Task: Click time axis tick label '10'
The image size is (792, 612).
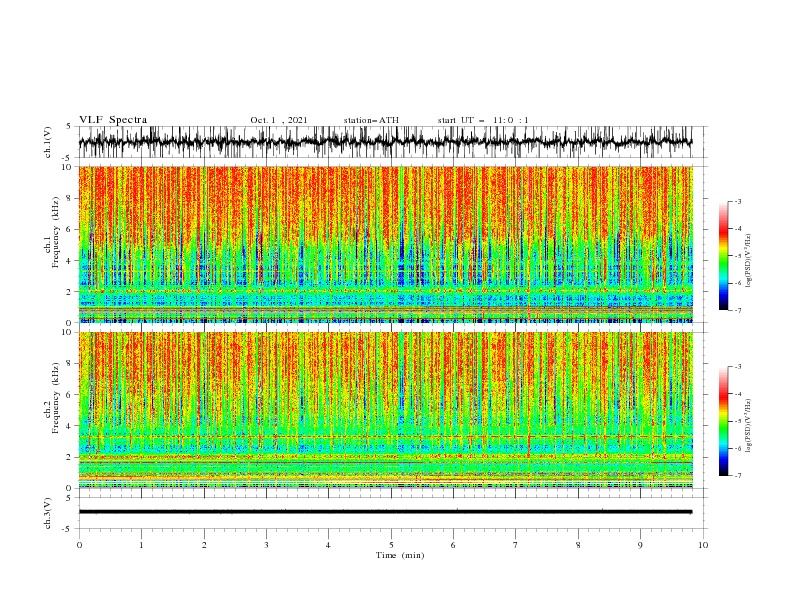Action: [x=703, y=545]
